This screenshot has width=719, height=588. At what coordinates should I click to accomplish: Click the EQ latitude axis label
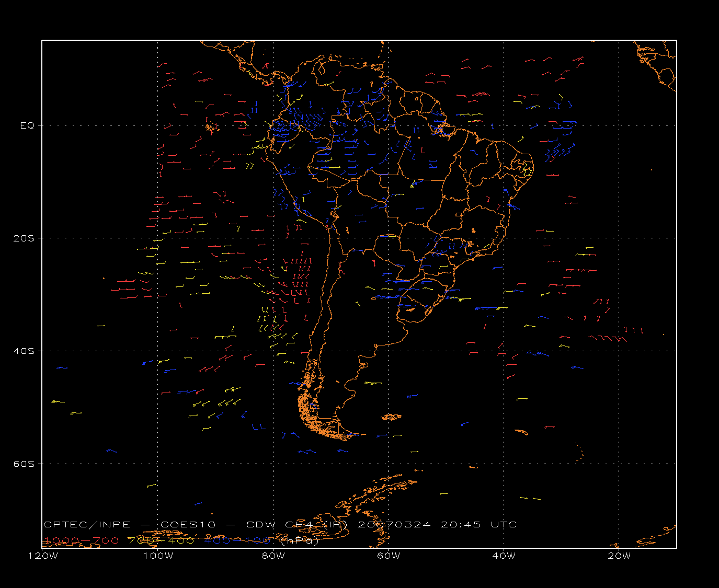[x=27, y=125]
